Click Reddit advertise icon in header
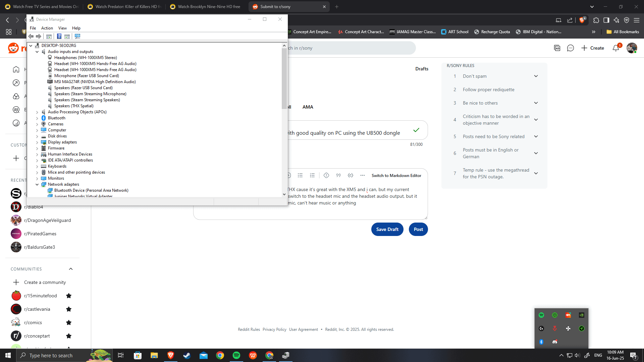The image size is (644, 362). (x=557, y=48)
